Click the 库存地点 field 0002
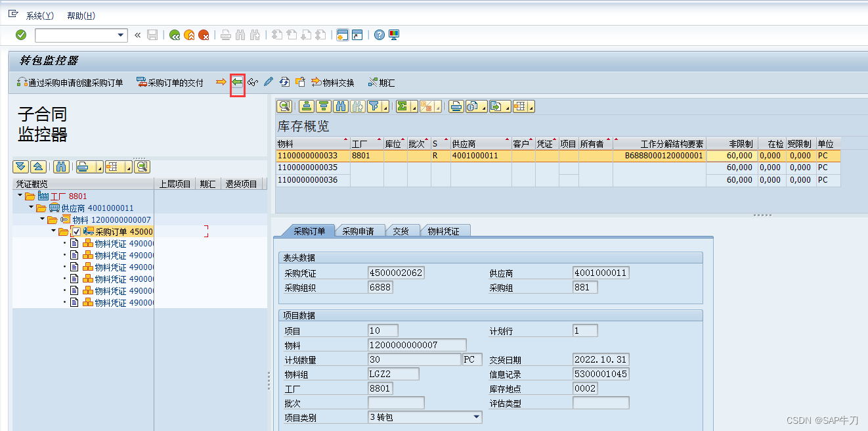Viewport: 868px width, 431px height. tap(586, 388)
